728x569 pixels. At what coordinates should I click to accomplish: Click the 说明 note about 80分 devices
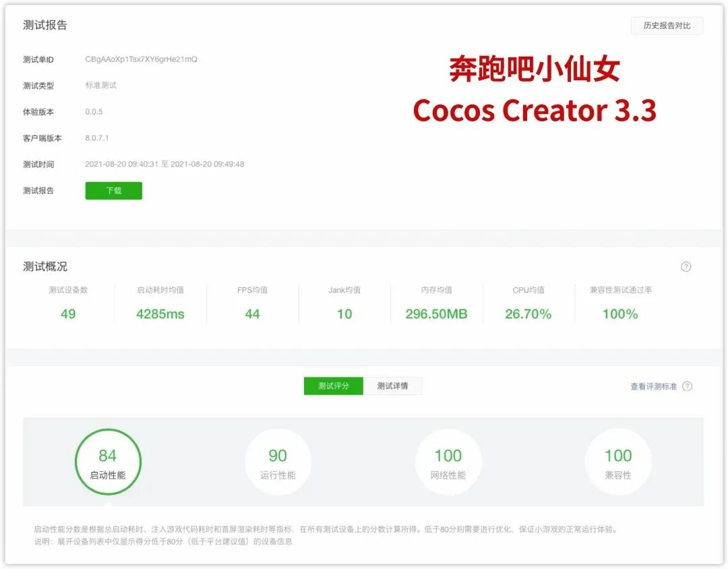(x=163, y=541)
